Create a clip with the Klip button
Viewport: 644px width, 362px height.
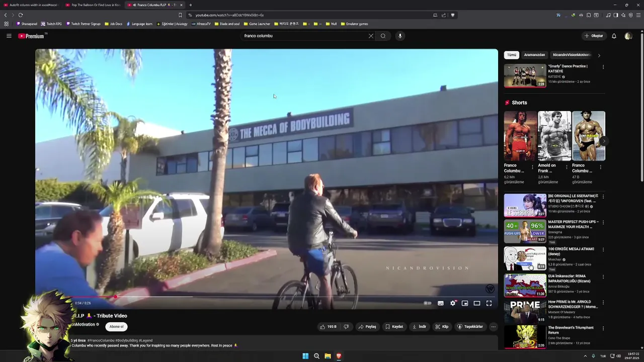tap(442, 327)
